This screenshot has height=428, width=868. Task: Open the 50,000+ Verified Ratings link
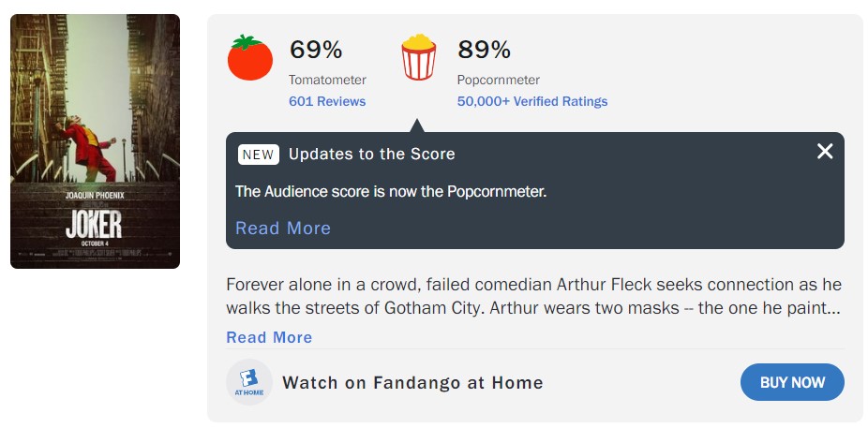click(x=532, y=101)
